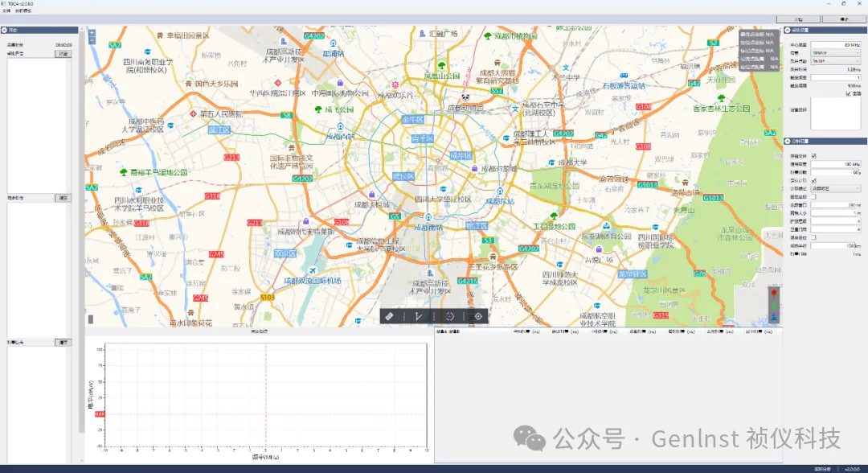
Task: Click the map zoom-in plus button
Action: pos(92,32)
